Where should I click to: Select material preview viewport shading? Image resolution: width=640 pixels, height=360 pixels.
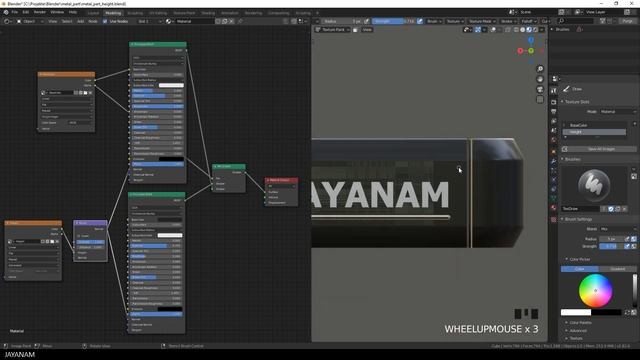(529, 30)
